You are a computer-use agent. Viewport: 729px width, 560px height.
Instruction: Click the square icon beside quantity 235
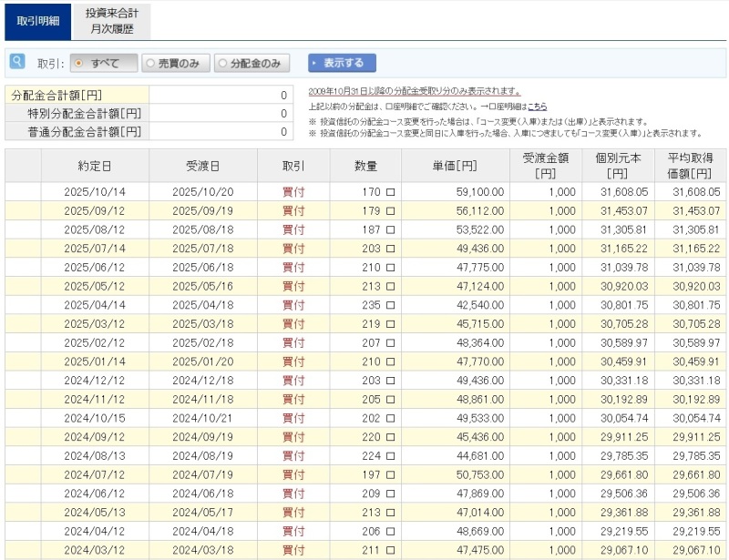(390, 305)
